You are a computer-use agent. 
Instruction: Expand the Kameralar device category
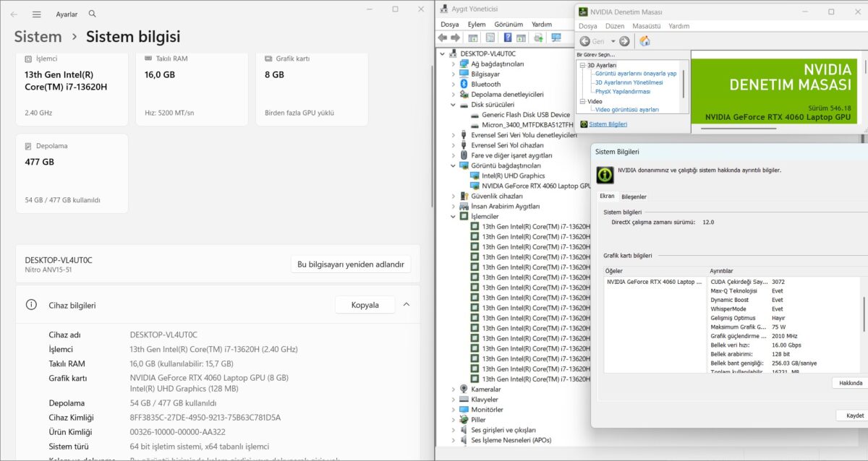(x=454, y=389)
